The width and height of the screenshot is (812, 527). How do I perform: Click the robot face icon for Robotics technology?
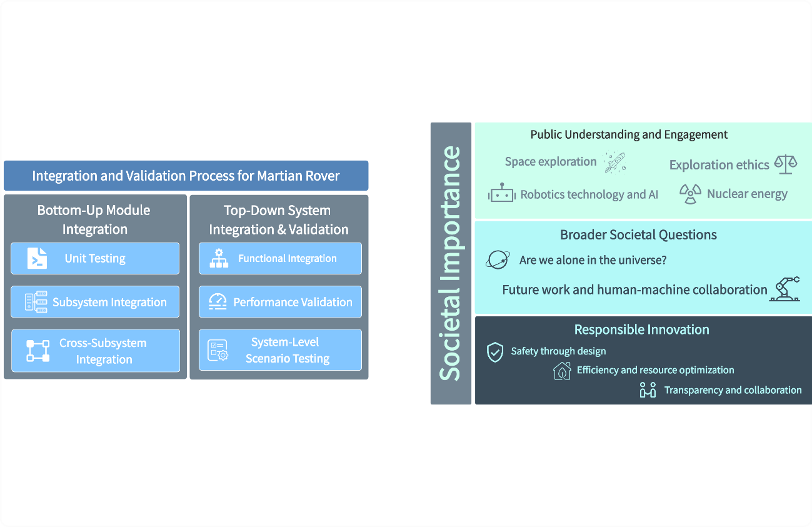click(x=501, y=194)
